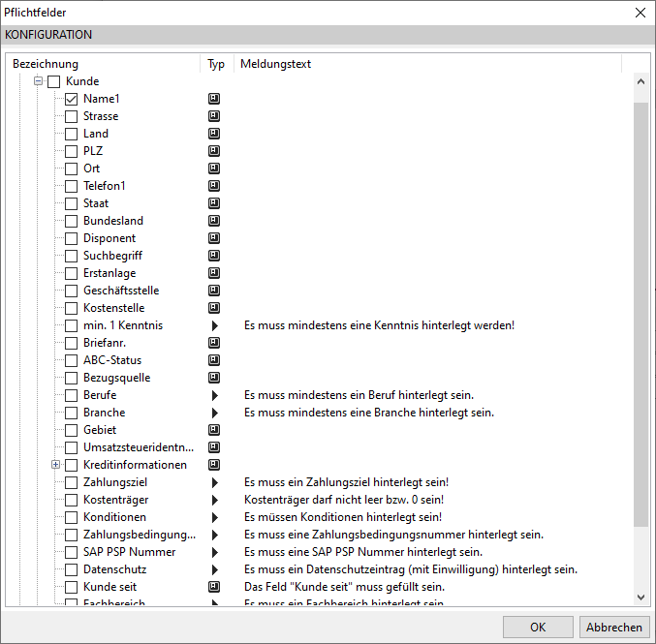This screenshot has height=644, width=656.
Task: Click the type icon beside Suchbegriff
Action: (214, 256)
